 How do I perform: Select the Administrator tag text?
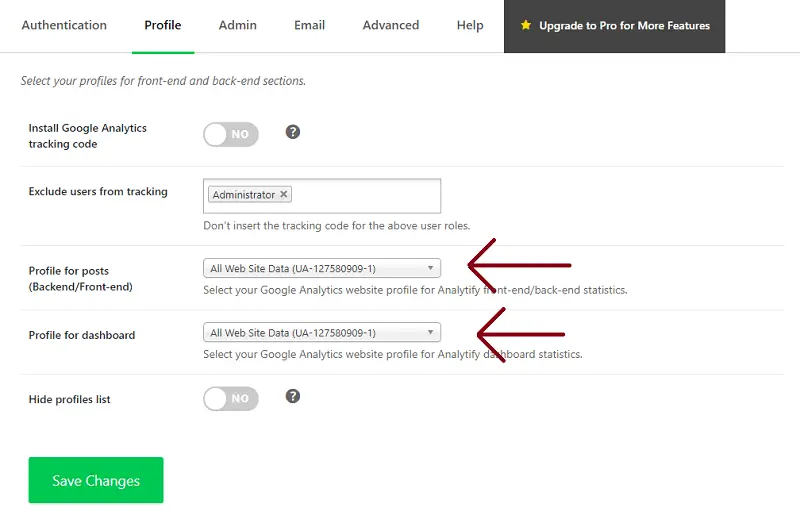243,195
